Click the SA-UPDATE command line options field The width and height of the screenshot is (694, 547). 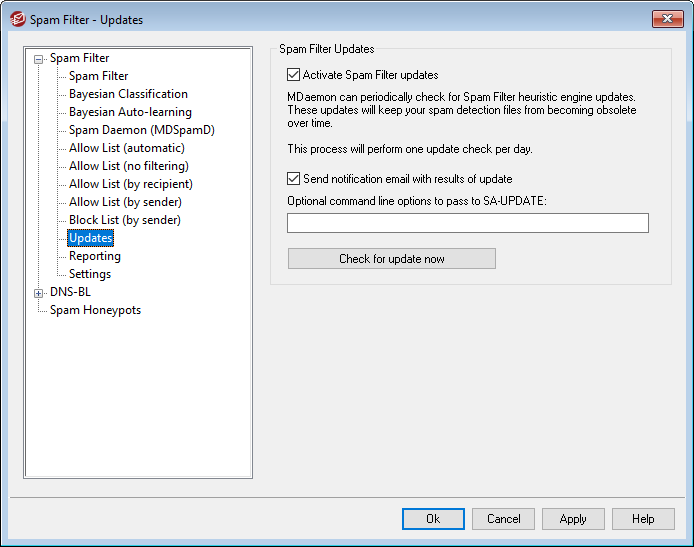click(x=467, y=223)
